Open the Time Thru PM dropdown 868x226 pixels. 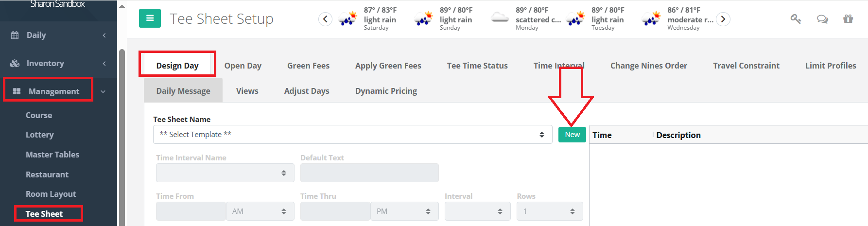click(x=404, y=211)
